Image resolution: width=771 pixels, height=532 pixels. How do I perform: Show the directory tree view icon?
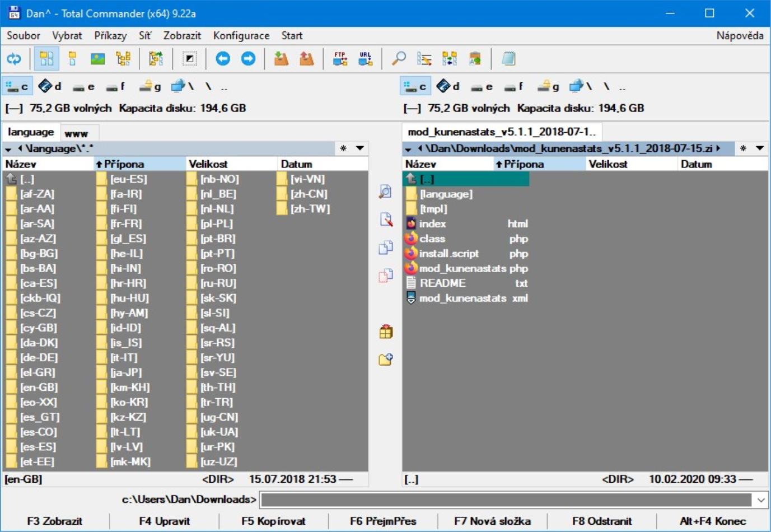[123, 59]
